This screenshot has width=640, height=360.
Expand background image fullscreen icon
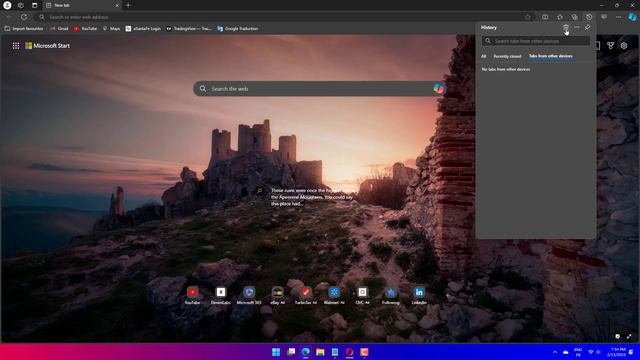tap(629, 336)
